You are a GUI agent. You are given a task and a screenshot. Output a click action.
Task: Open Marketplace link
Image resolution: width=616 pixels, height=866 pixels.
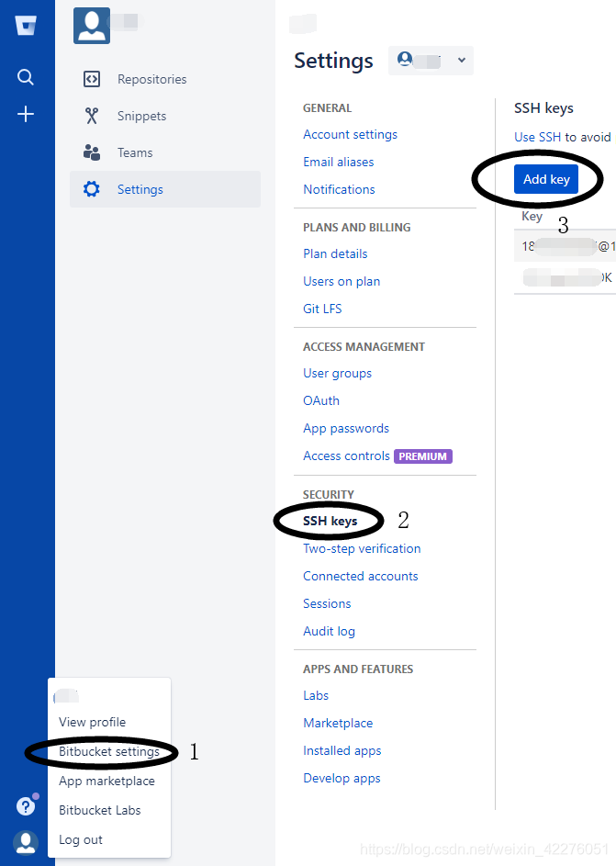(338, 723)
